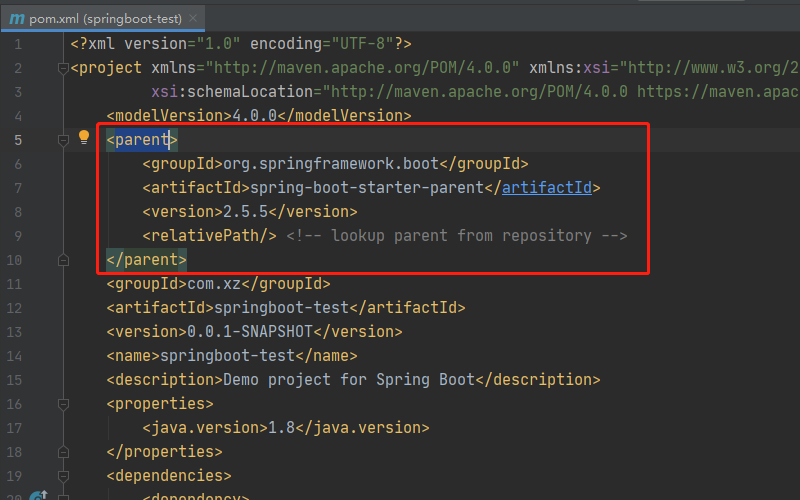
Task: Click line number 5 in gutter
Action: click(18, 140)
